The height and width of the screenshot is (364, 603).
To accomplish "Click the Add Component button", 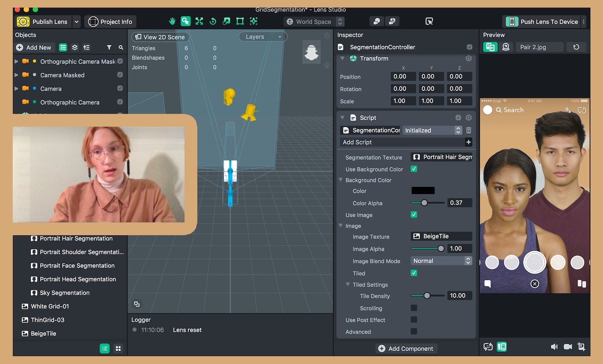I will coord(406,349).
